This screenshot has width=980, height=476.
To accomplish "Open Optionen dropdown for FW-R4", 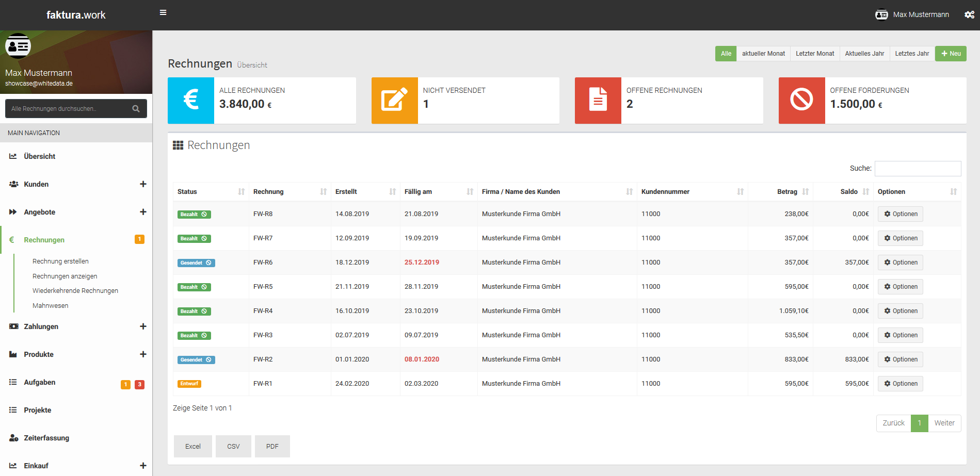I will 901,311.
